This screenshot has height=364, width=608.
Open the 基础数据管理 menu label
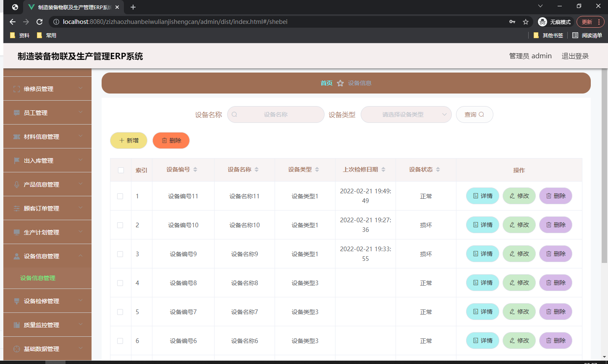(42, 349)
